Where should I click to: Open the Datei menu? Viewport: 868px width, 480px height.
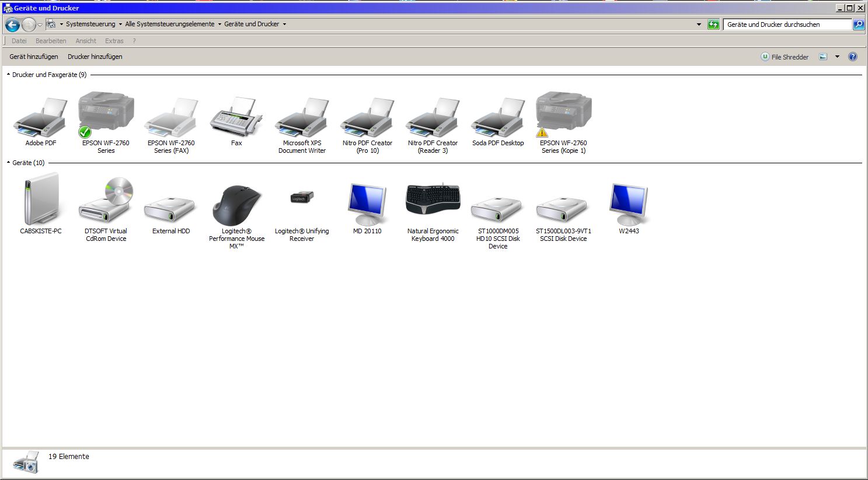pyautogui.click(x=19, y=41)
